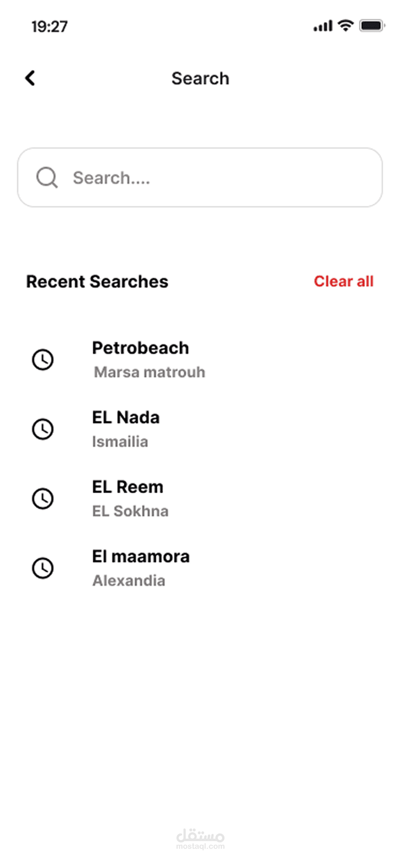The width and height of the screenshot is (401, 868).
Task: Open the El maamora recent search
Action: [141, 556]
